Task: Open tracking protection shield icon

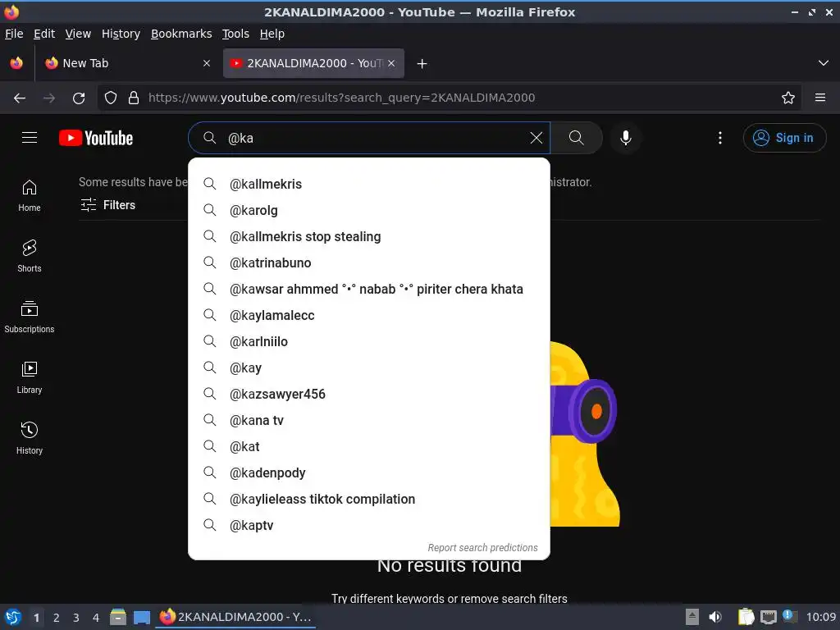Action: (111, 98)
